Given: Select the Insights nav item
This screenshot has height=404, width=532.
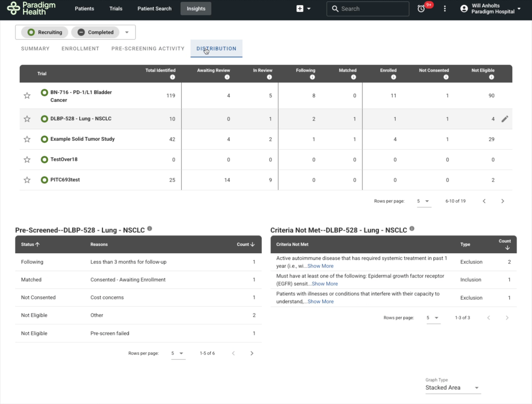Looking at the screenshot, I should (x=196, y=9).
